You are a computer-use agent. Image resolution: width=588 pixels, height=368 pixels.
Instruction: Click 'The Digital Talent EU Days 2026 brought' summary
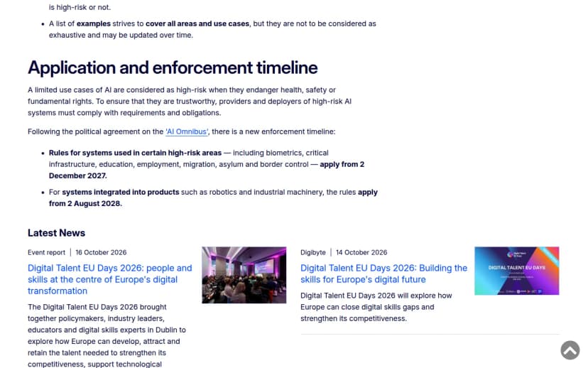(x=107, y=335)
